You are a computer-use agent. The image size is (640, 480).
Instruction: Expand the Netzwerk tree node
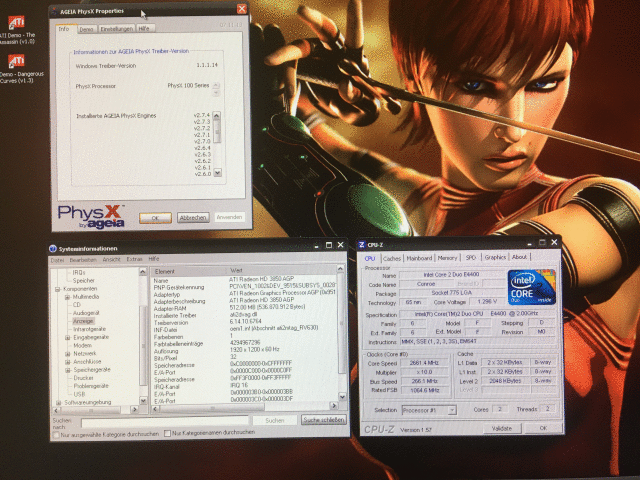(67, 354)
